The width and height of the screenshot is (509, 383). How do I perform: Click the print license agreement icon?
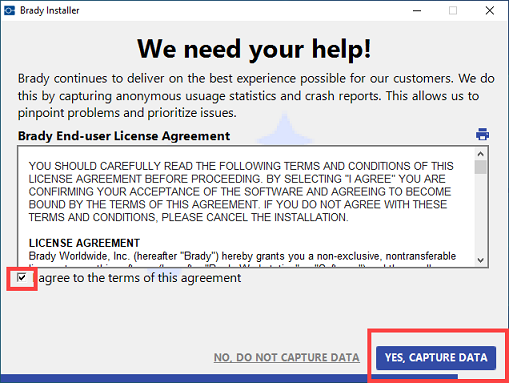pos(482,134)
